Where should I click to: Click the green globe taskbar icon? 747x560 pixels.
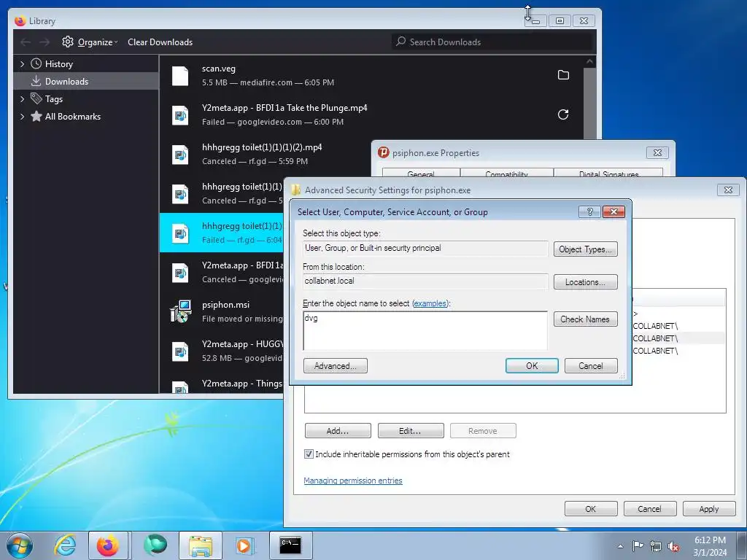pos(155,545)
